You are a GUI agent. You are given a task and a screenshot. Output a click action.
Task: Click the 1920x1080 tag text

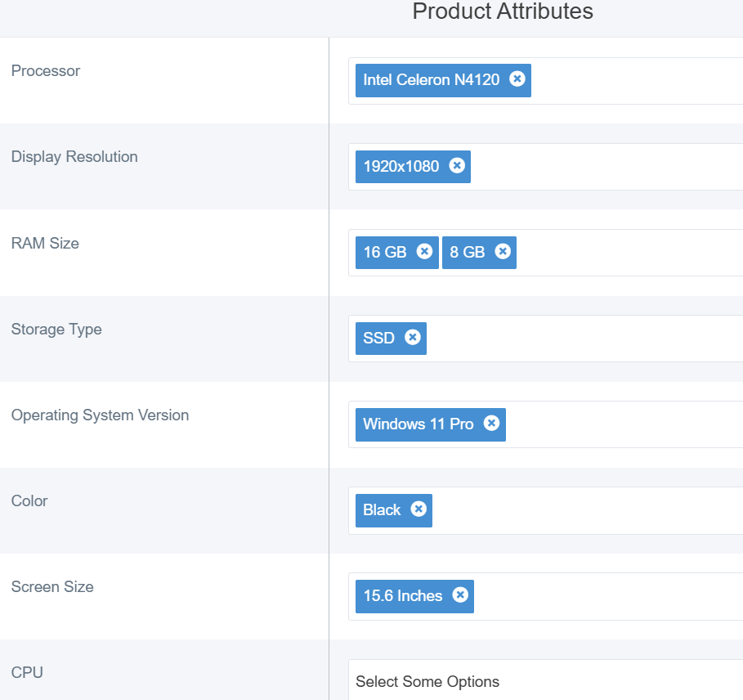click(x=401, y=166)
